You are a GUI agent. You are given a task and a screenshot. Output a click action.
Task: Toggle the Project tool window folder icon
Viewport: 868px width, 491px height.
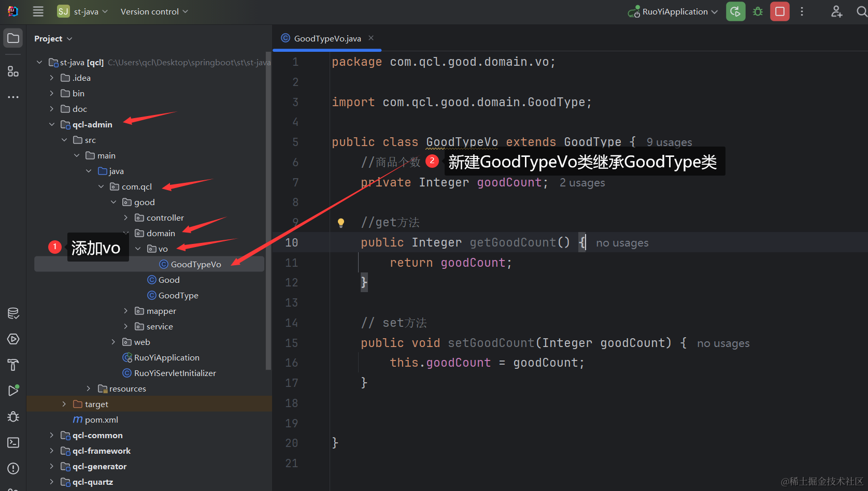13,38
